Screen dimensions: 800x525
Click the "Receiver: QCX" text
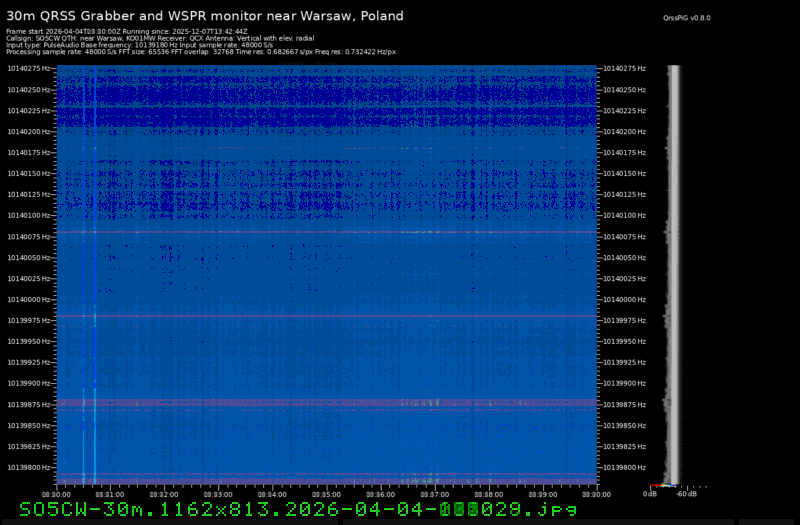click(x=180, y=38)
